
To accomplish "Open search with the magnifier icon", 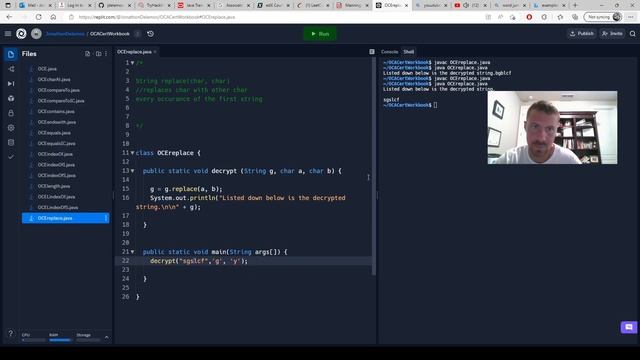I will pyautogui.click(x=633, y=34).
